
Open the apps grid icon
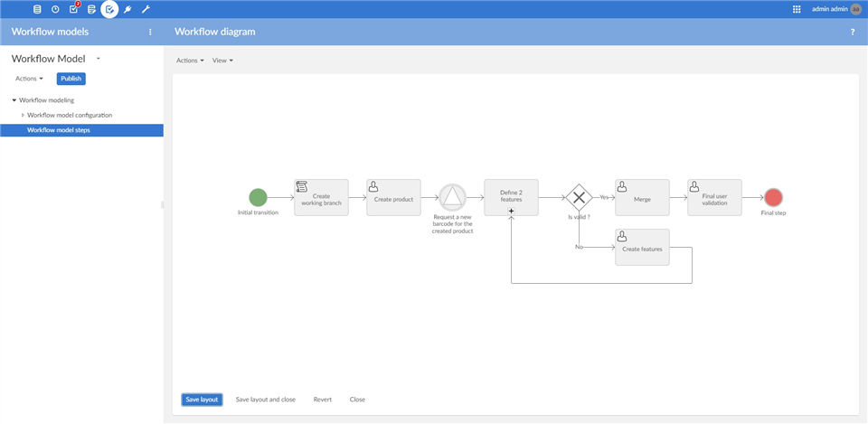[797, 9]
